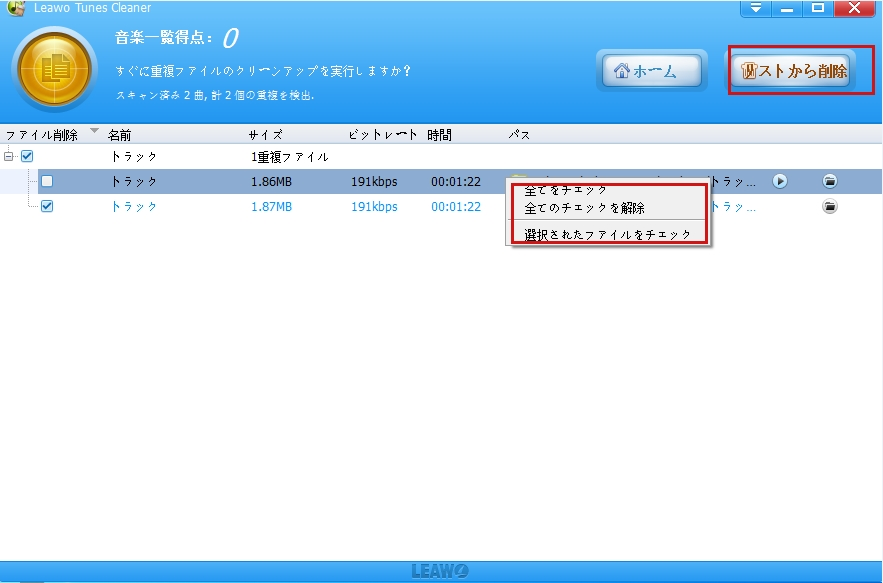This screenshot has width=883, height=583.
Task: Open the duplicate track's containing folder icon
Action: click(x=831, y=182)
